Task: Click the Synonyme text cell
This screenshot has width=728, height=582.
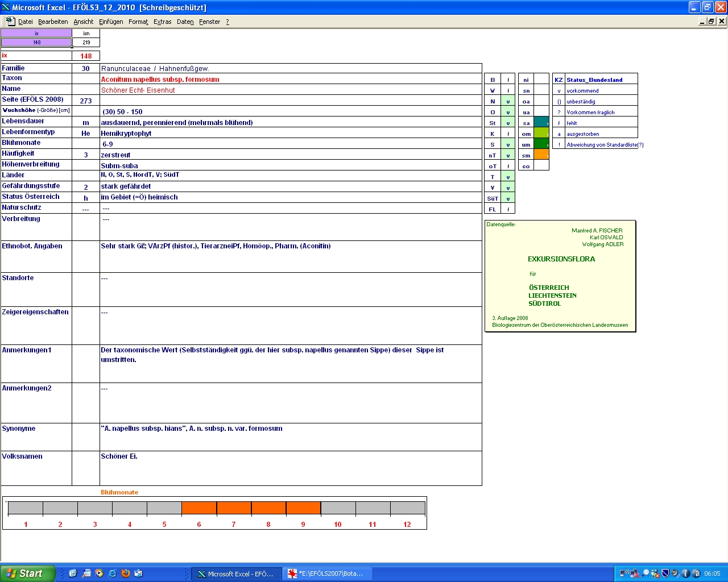Action: tap(291, 437)
